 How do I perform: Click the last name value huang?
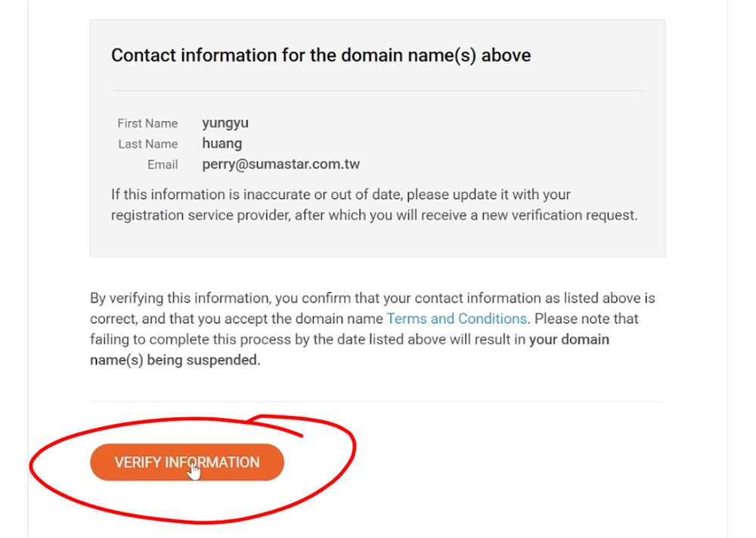click(222, 144)
